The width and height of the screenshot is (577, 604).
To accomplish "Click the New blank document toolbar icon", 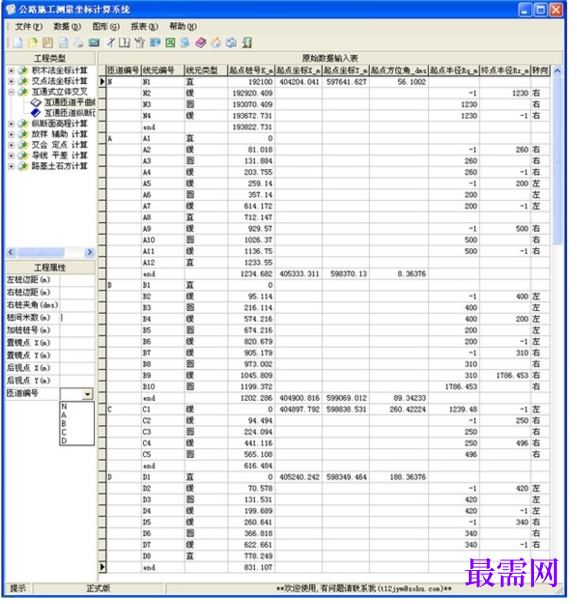I will click(18, 43).
